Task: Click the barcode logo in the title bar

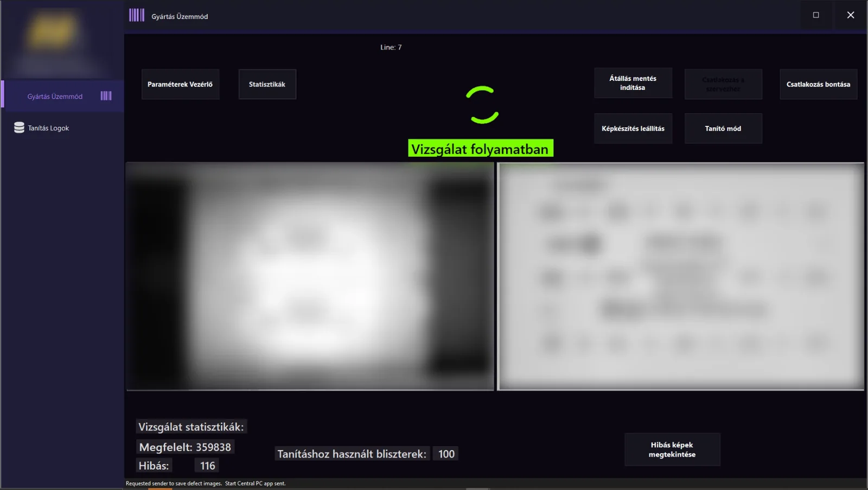Action: pos(137,15)
